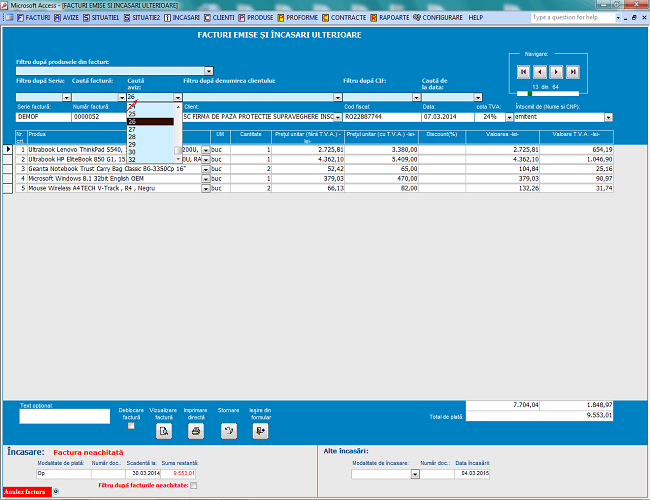Click the Type a question for help box
This screenshot has width=650, height=500.
pos(573,17)
